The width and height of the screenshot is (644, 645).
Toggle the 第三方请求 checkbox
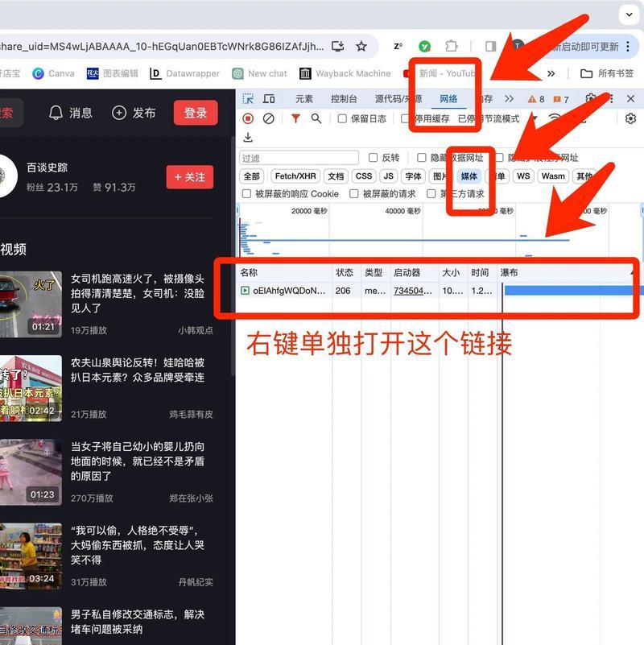point(431,194)
